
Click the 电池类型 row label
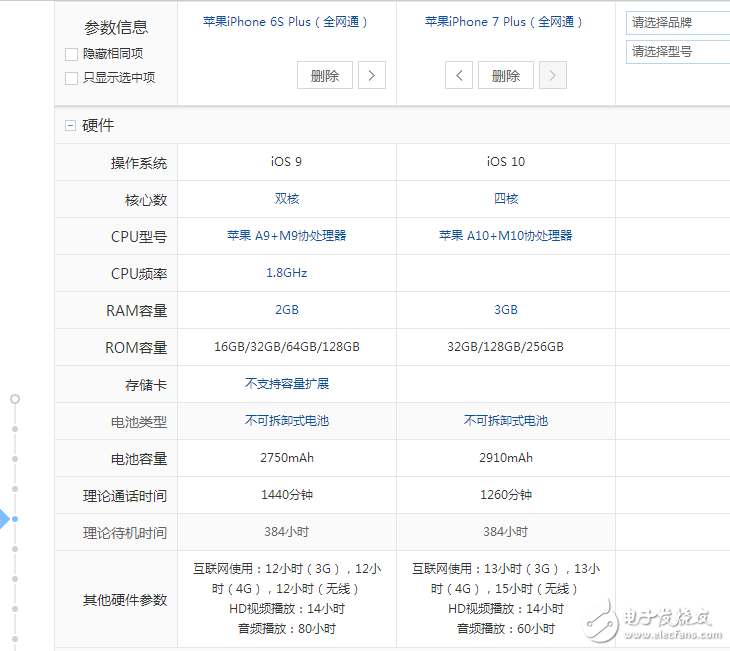click(x=139, y=422)
